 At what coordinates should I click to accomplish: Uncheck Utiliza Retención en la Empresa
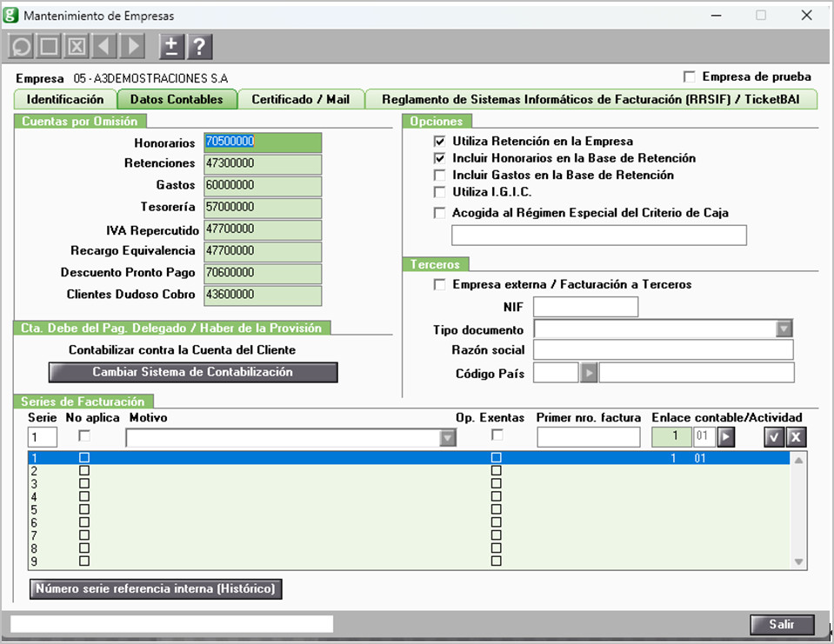[x=440, y=142]
